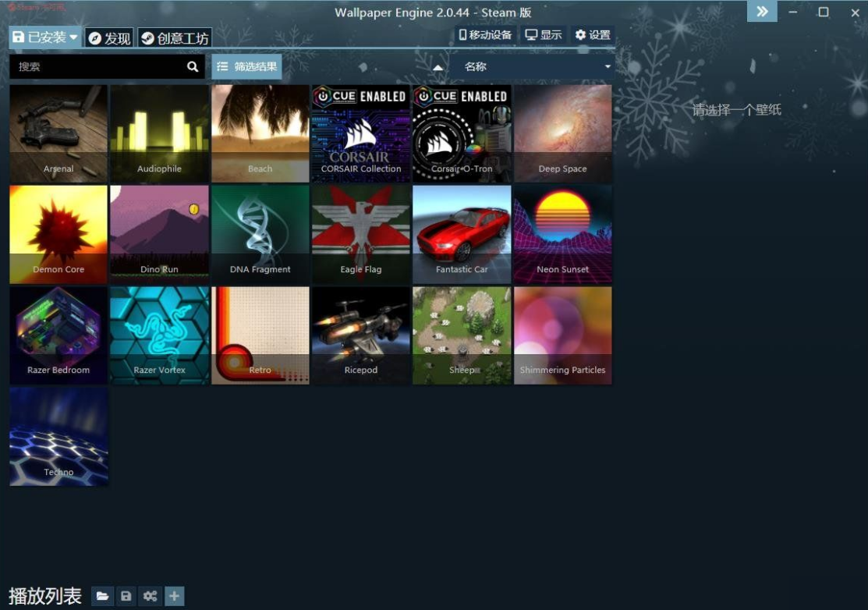Select the Ricepod wallpaper

pyautogui.click(x=361, y=335)
